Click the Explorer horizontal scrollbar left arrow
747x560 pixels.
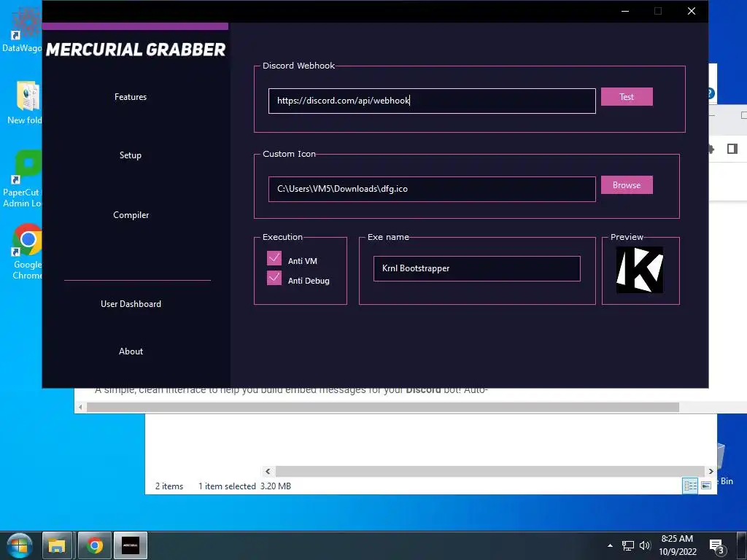[x=268, y=472]
